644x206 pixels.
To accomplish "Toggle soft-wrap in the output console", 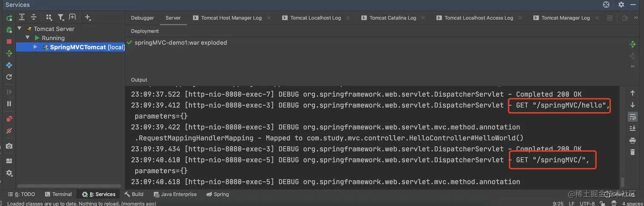I will [x=632, y=116].
